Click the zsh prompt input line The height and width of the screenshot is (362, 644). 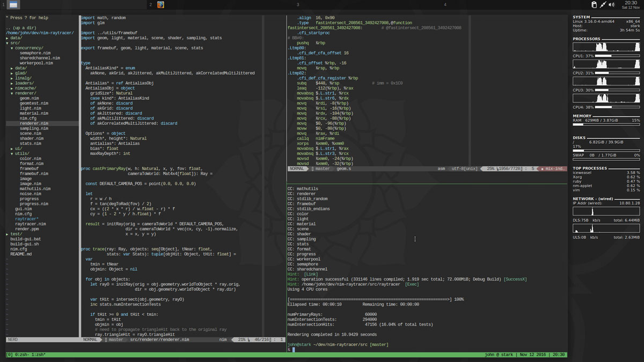pos(427,350)
